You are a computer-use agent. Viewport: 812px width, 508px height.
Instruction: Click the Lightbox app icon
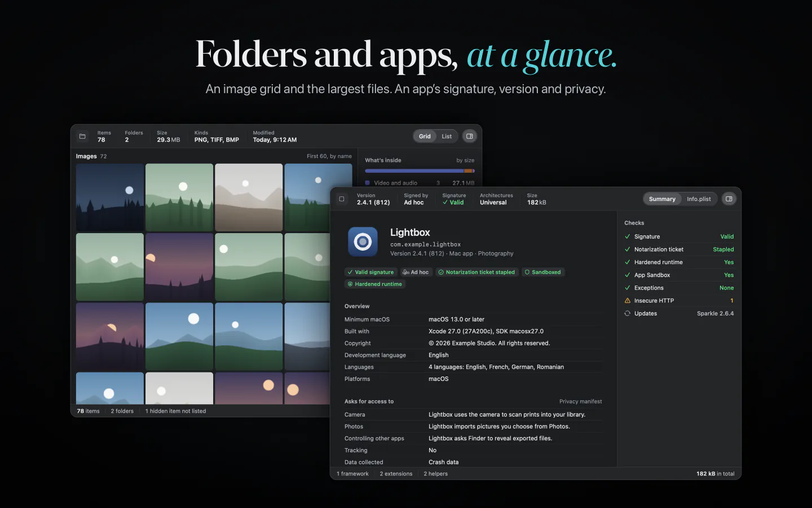(x=363, y=242)
